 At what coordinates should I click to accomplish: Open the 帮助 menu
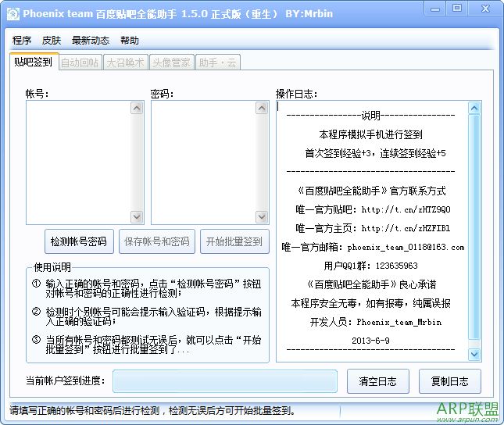coord(129,41)
